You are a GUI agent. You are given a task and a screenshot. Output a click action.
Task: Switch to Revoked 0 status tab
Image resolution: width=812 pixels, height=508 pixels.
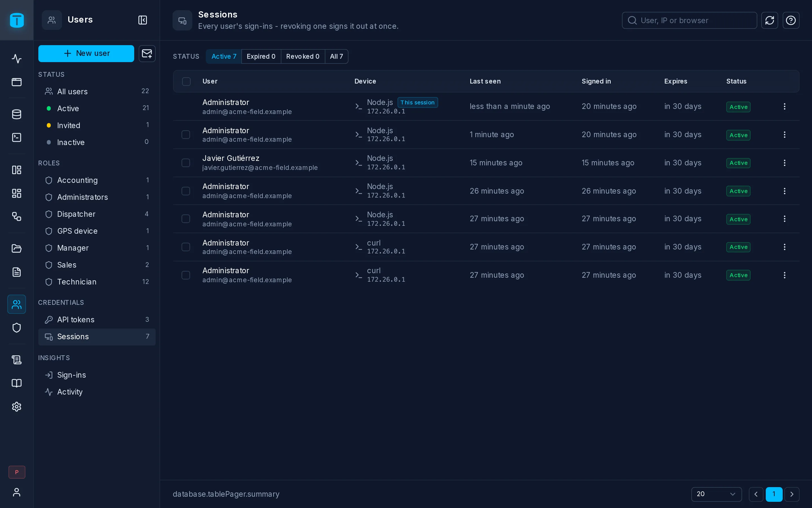pyautogui.click(x=303, y=56)
